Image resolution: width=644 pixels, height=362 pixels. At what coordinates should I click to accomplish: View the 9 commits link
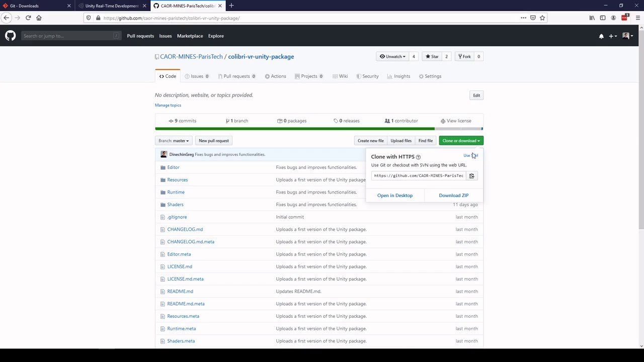point(182,121)
